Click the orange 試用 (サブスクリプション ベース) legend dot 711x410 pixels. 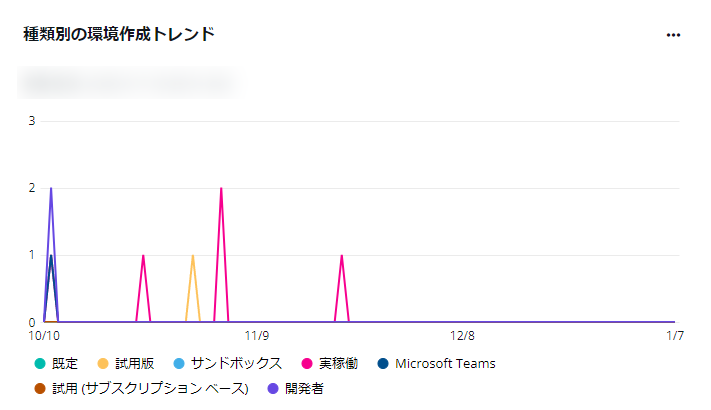40,388
